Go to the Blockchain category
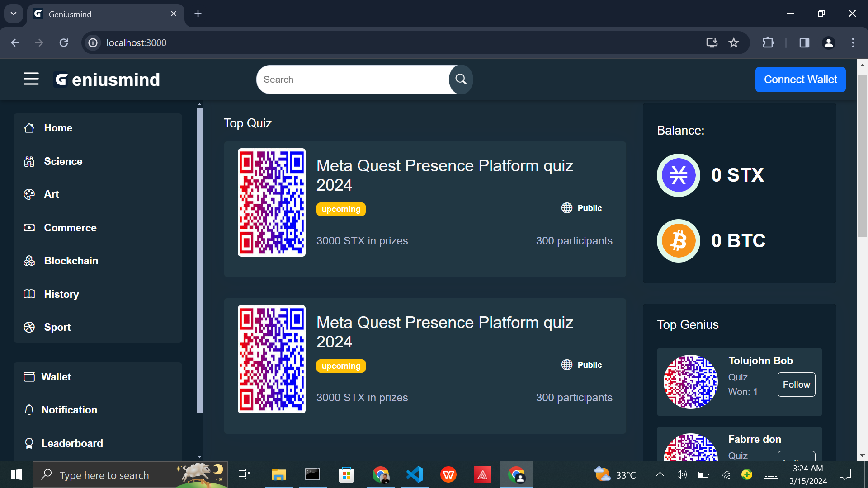 pos(71,261)
